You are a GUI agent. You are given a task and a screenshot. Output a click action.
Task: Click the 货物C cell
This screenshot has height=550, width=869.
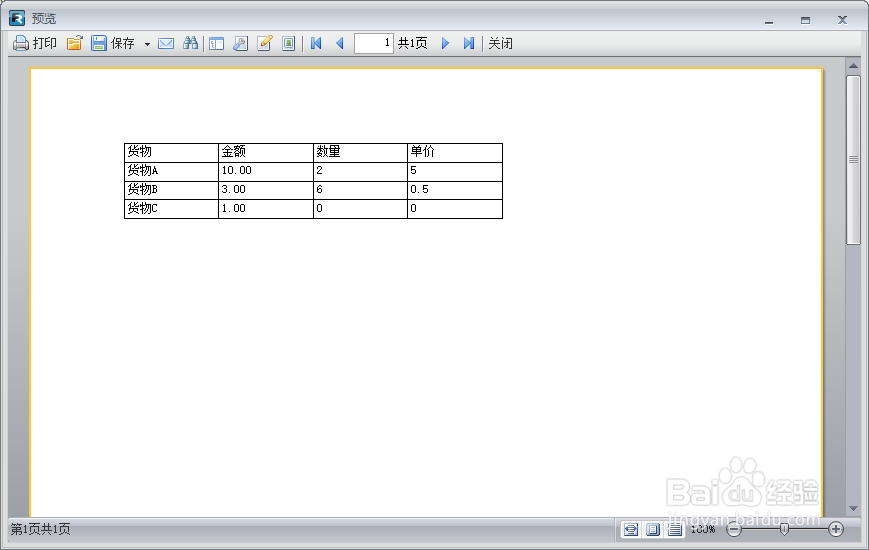tap(171, 209)
